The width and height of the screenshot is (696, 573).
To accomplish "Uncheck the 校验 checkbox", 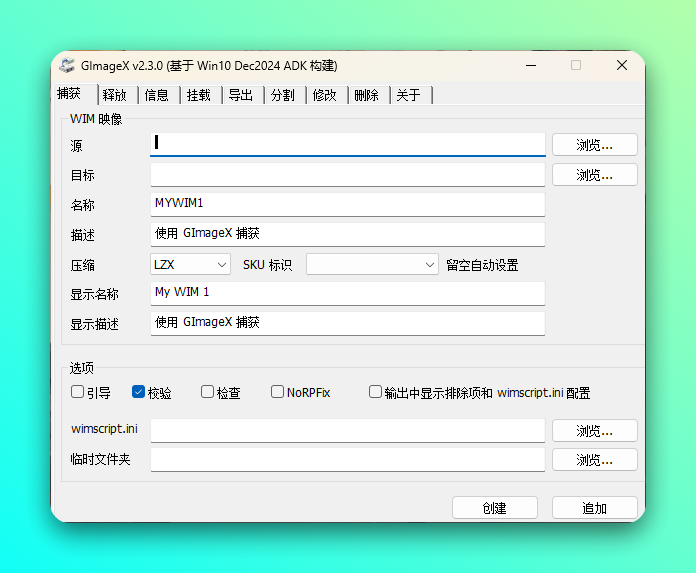I will (x=138, y=392).
